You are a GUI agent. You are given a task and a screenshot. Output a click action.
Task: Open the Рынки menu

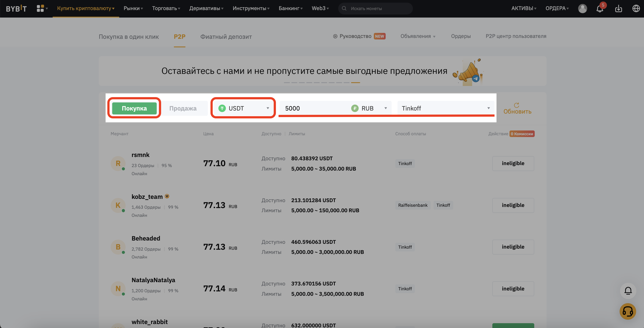point(133,8)
